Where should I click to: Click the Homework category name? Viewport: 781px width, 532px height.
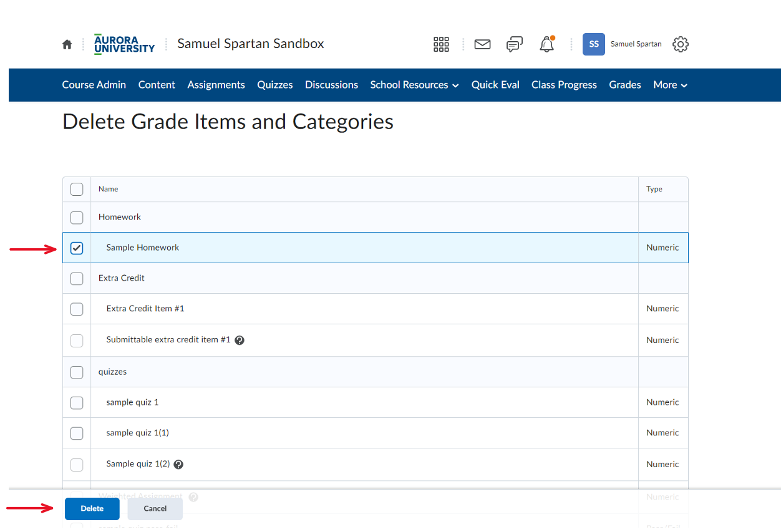click(x=120, y=217)
